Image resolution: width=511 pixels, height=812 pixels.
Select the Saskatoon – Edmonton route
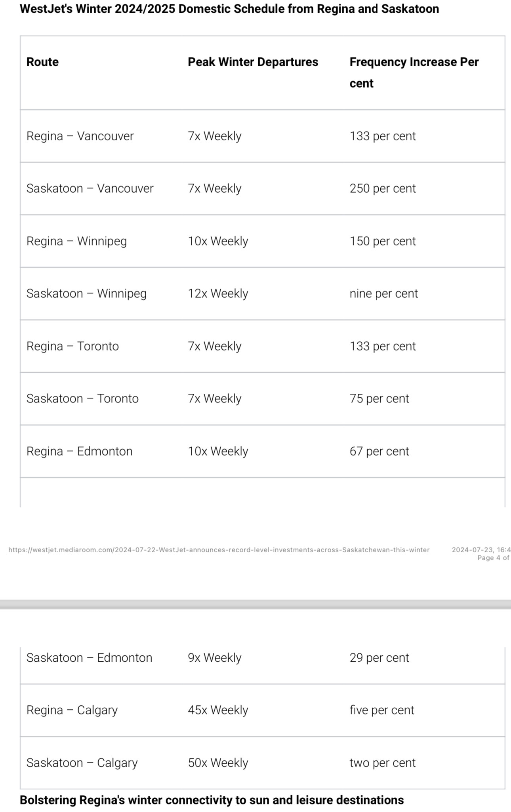[x=89, y=658]
